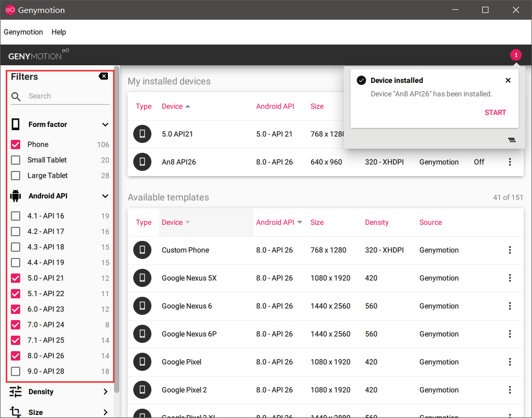The width and height of the screenshot is (532, 418).
Task: Clear filters with the backspace icon
Action: pos(104,76)
